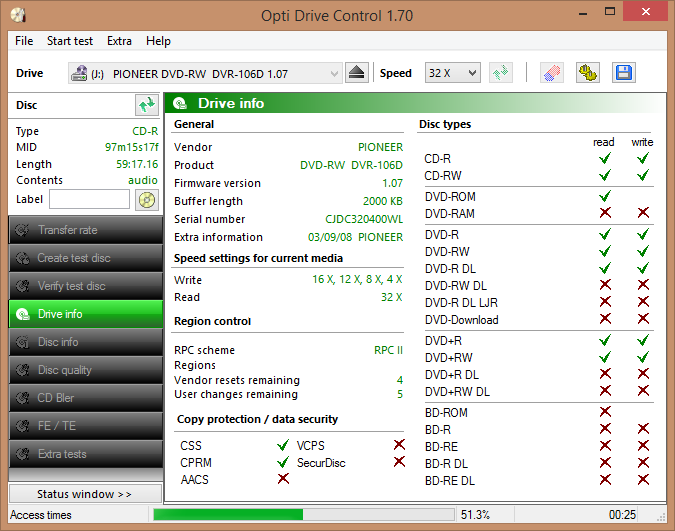The image size is (675, 531).
Task: Click the 51.3% progress percentage
Action: [475, 515]
